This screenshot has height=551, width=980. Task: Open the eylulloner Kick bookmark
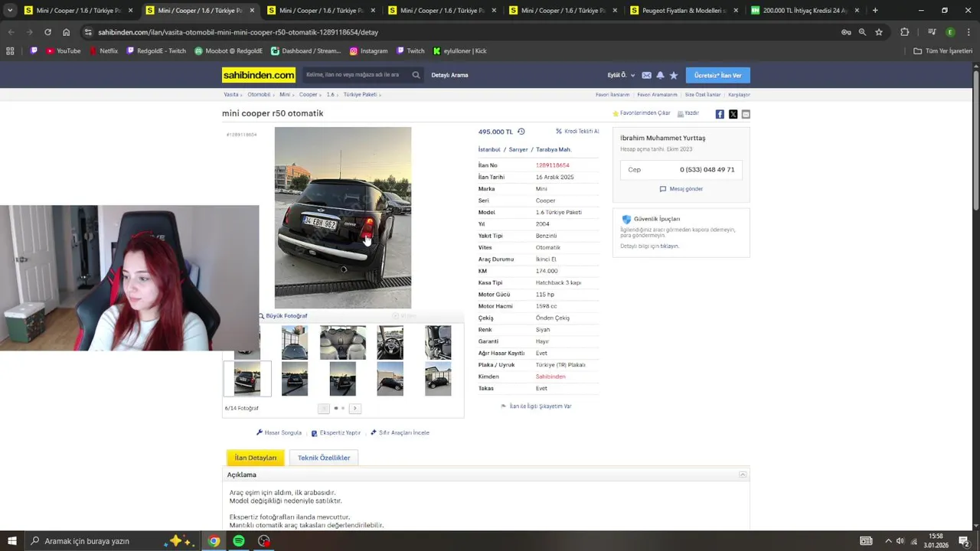459,51
